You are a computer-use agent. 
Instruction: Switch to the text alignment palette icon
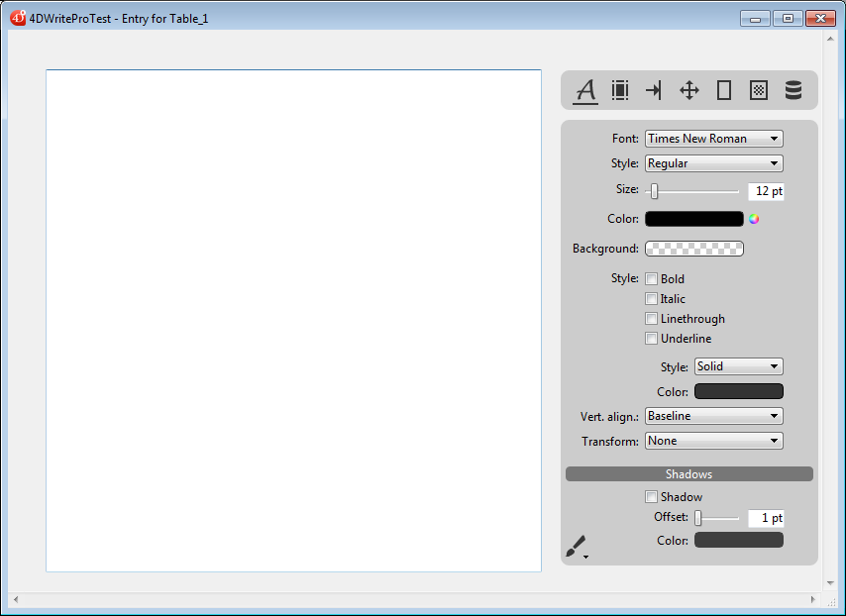(x=620, y=90)
